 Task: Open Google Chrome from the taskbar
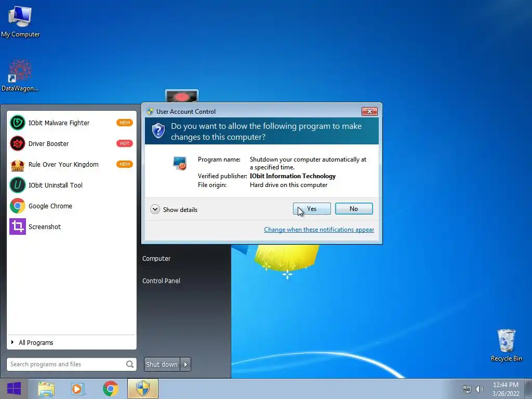tap(110, 389)
